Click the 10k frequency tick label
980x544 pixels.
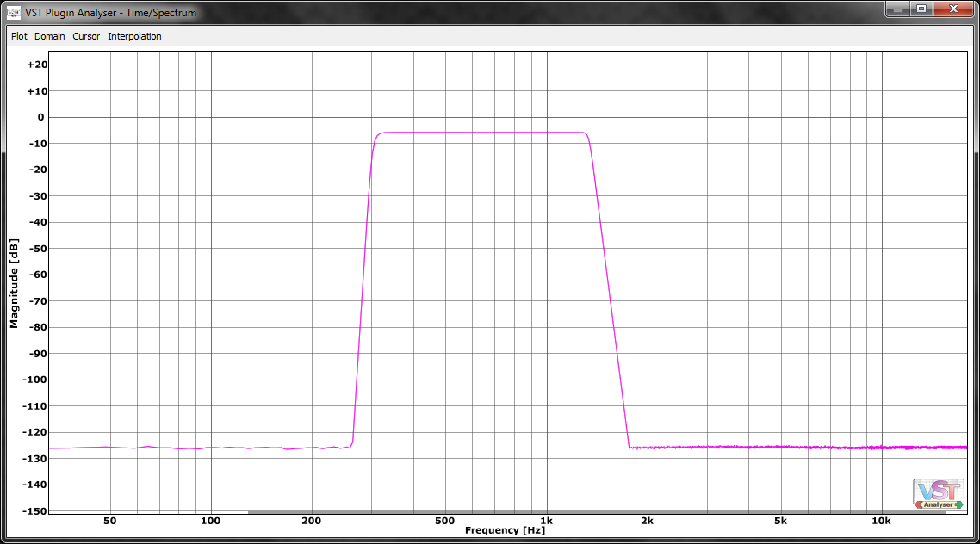point(881,521)
